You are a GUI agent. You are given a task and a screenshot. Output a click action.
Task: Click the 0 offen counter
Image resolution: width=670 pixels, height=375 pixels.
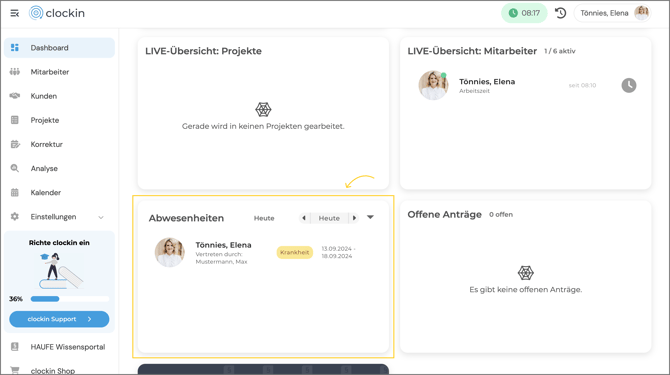click(501, 214)
